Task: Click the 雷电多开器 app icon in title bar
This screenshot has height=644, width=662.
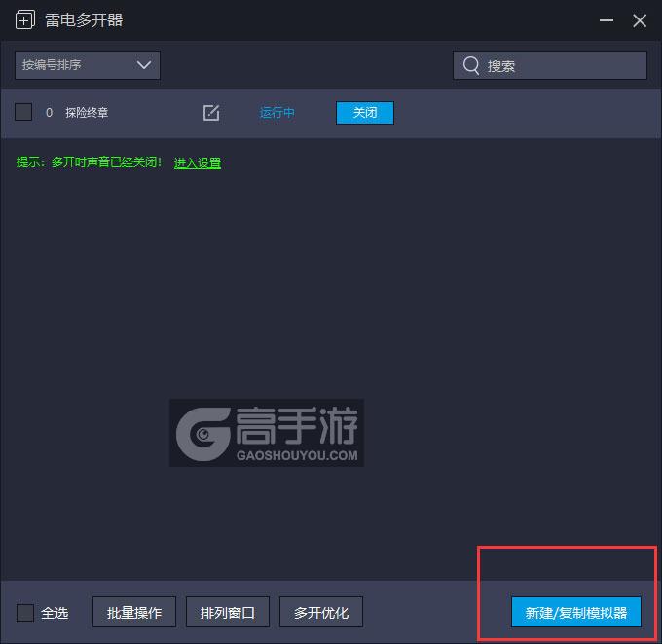Action: click(x=25, y=19)
